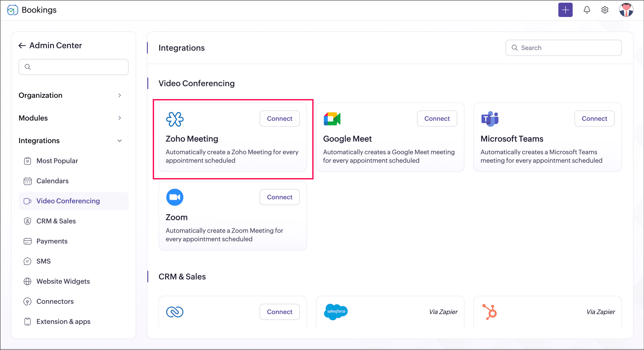
Task: Select the Payments sidebar item
Action: click(52, 241)
